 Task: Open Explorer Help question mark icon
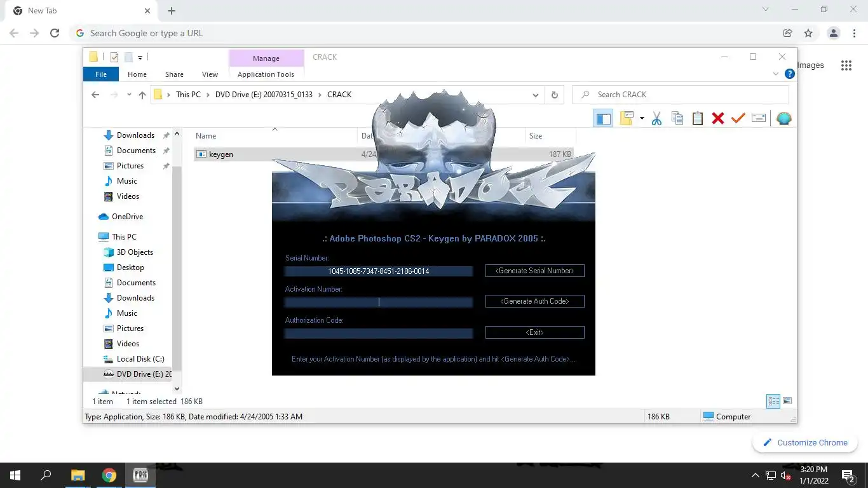click(x=790, y=74)
